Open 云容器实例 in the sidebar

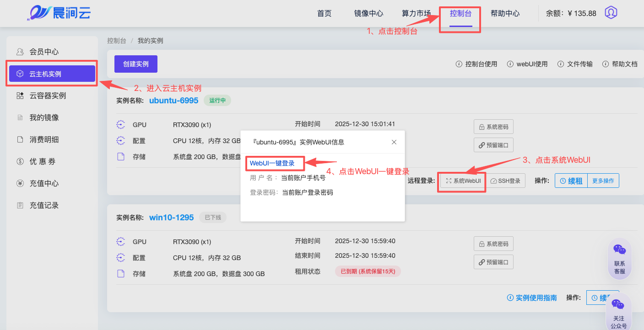pyautogui.click(x=48, y=96)
